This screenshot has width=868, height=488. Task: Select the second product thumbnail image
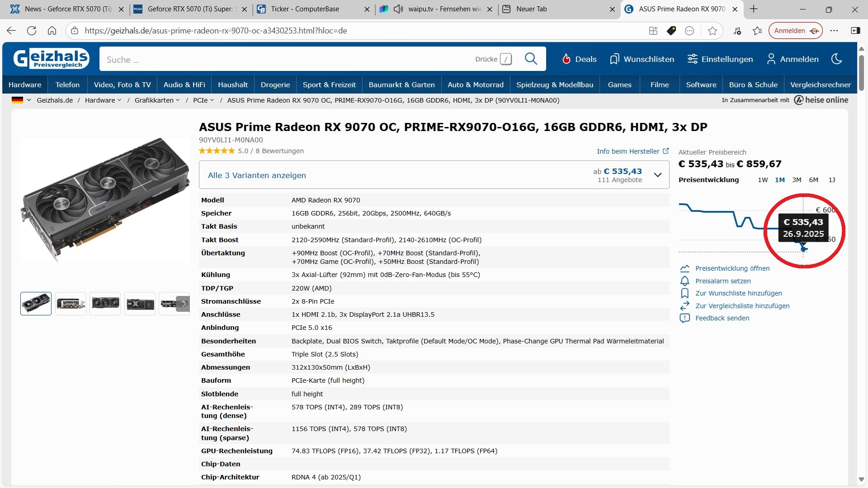click(71, 304)
